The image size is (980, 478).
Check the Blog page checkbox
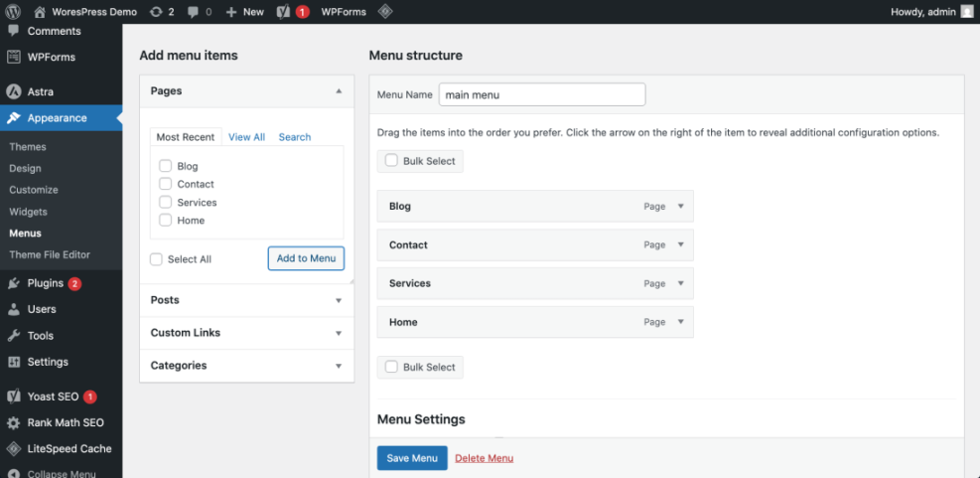[x=165, y=166]
